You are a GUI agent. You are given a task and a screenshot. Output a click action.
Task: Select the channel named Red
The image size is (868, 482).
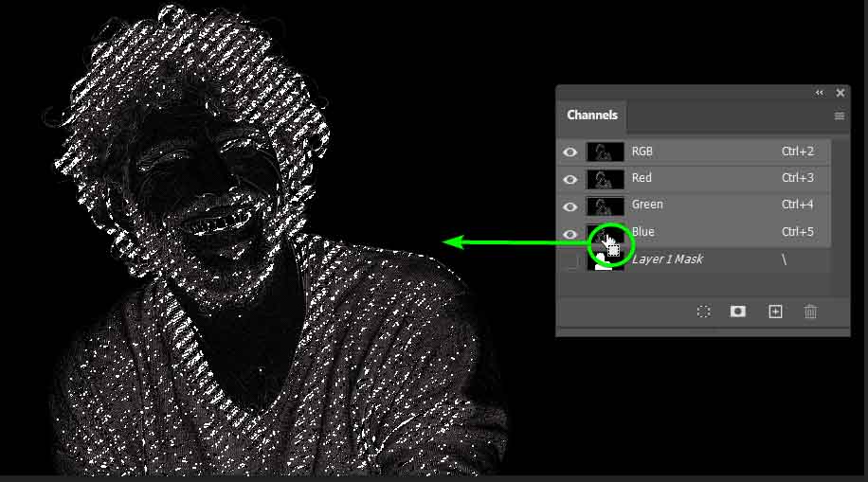[642, 178]
